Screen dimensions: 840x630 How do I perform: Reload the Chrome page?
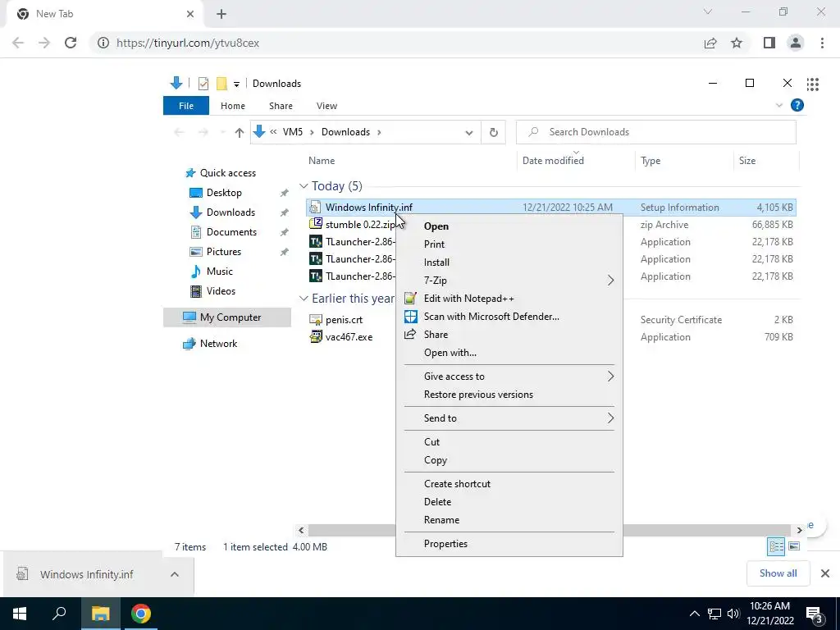(x=71, y=43)
